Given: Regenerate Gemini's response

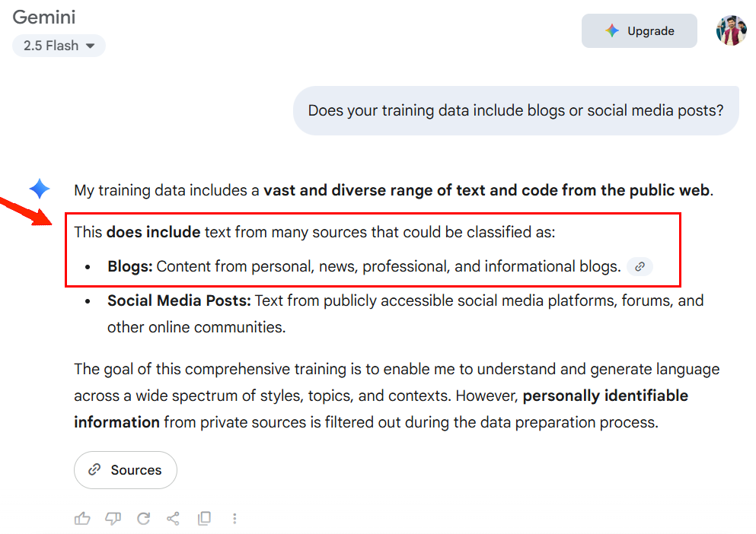Looking at the screenshot, I should [x=143, y=518].
